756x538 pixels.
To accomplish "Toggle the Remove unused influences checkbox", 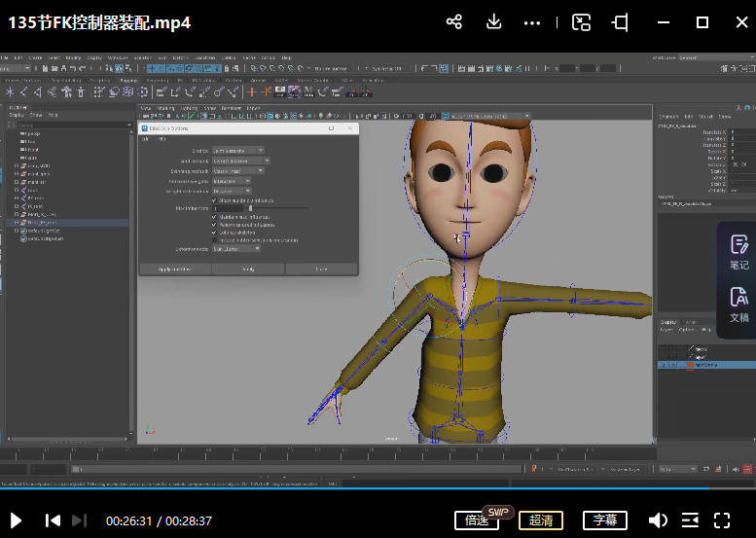I will pyautogui.click(x=214, y=225).
